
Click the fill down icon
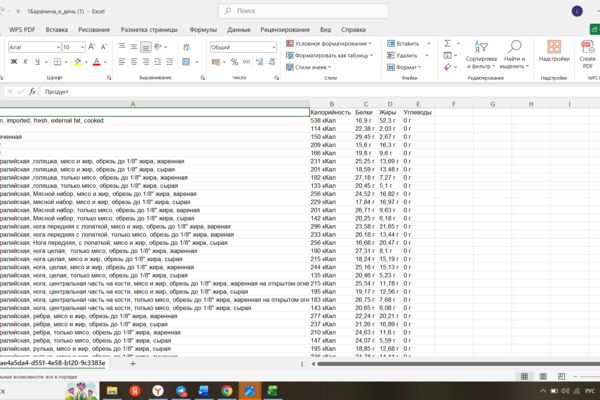(x=448, y=56)
